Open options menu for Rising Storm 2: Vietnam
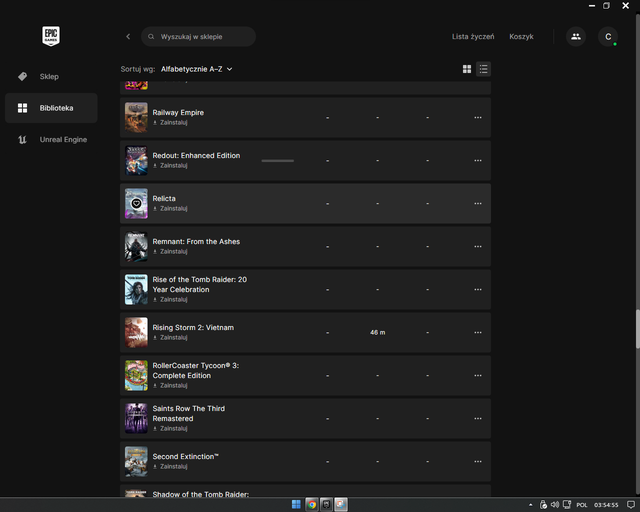This screenshot has width=640, height=512. pos(478,332)
